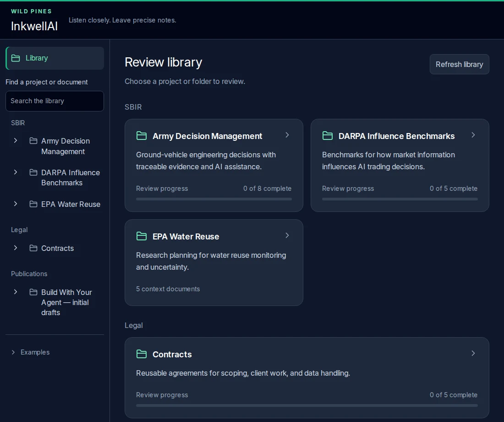
Task: Click the Contracts review progress bar
Action: coord(307,405)
